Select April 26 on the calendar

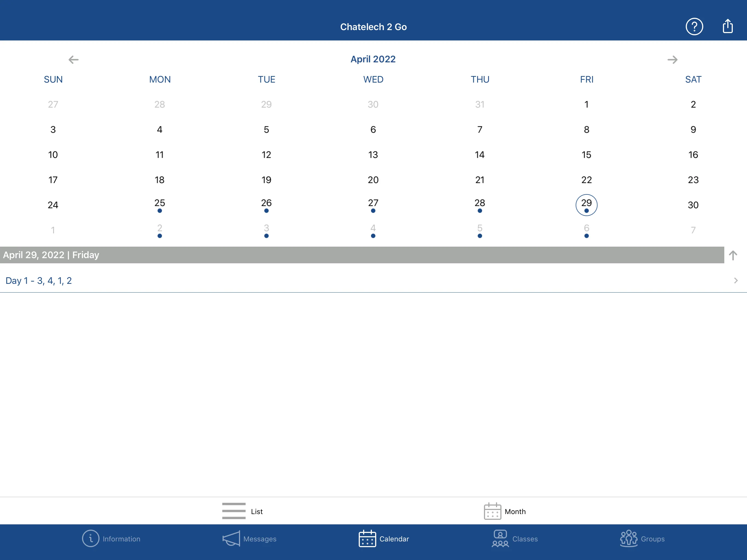click(x=266, y=205)
